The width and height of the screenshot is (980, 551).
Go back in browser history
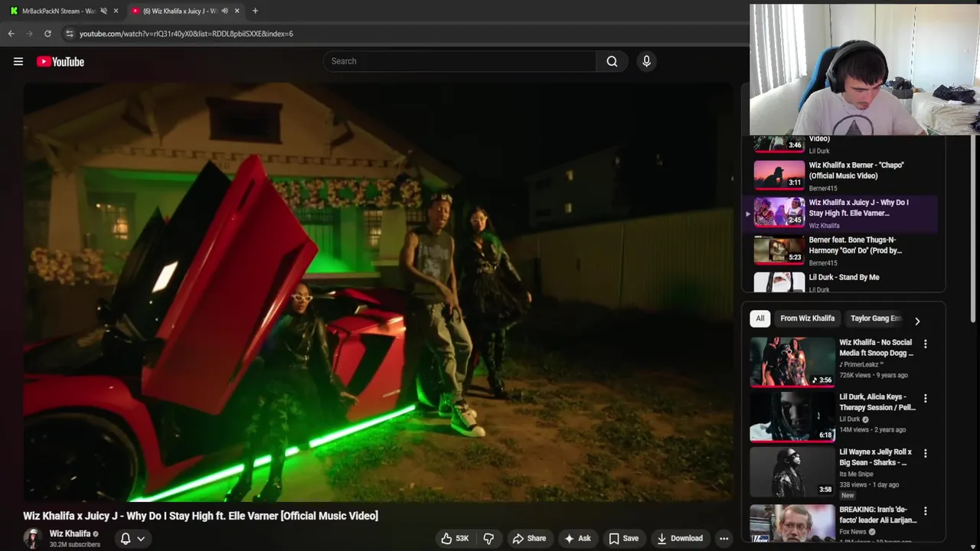click(x=11, y=34)
